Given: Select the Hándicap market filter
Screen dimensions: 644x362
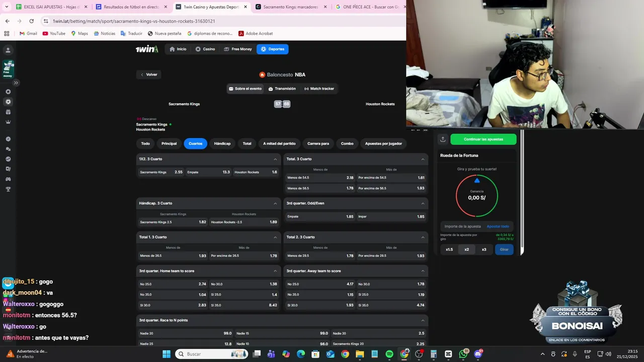Looking at the screenshot, I should [x=222, y=143].
